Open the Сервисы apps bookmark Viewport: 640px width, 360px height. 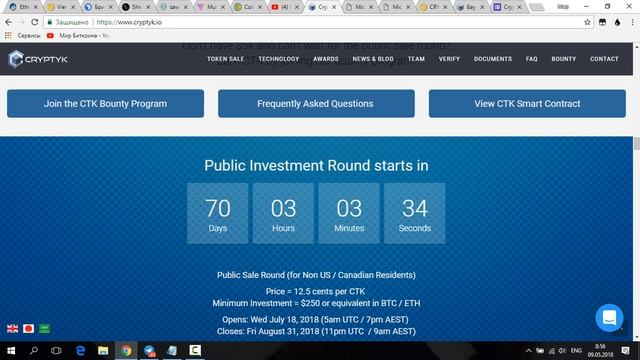(23, 36)
